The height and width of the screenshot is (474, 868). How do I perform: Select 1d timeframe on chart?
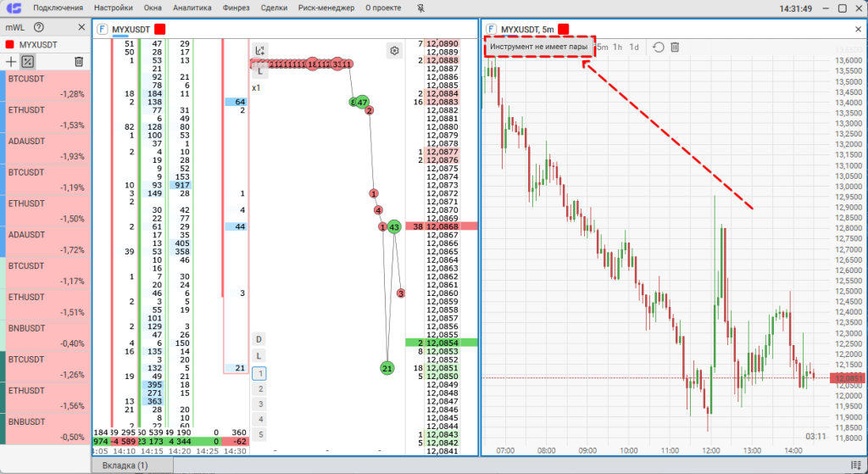[634, 47]
